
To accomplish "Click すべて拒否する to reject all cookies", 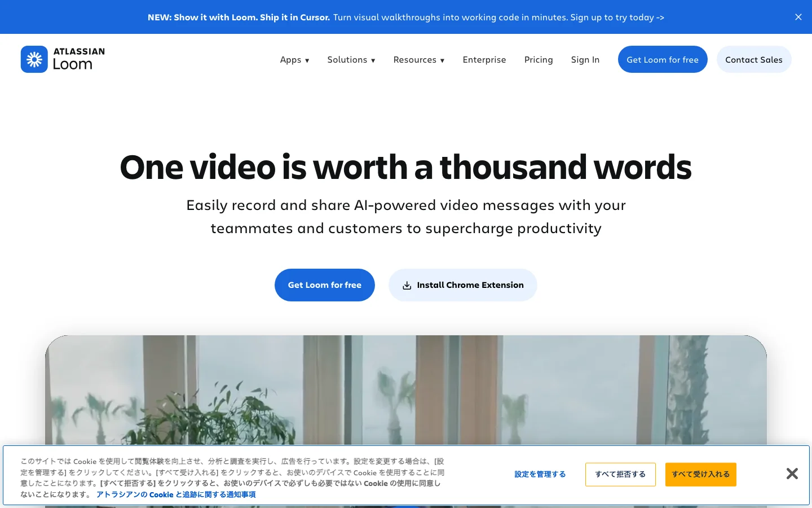I will (620, 474).
